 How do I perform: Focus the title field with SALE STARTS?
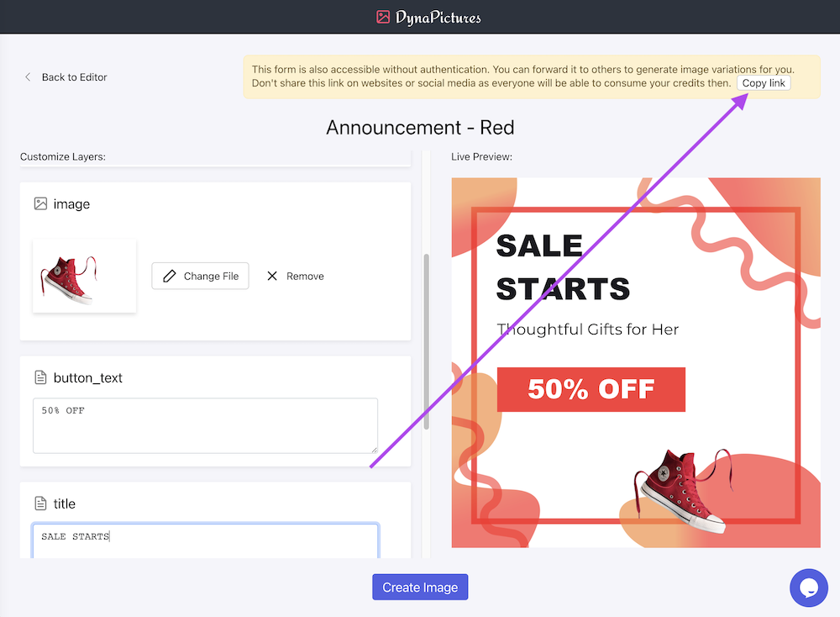(x=205, y=541)
